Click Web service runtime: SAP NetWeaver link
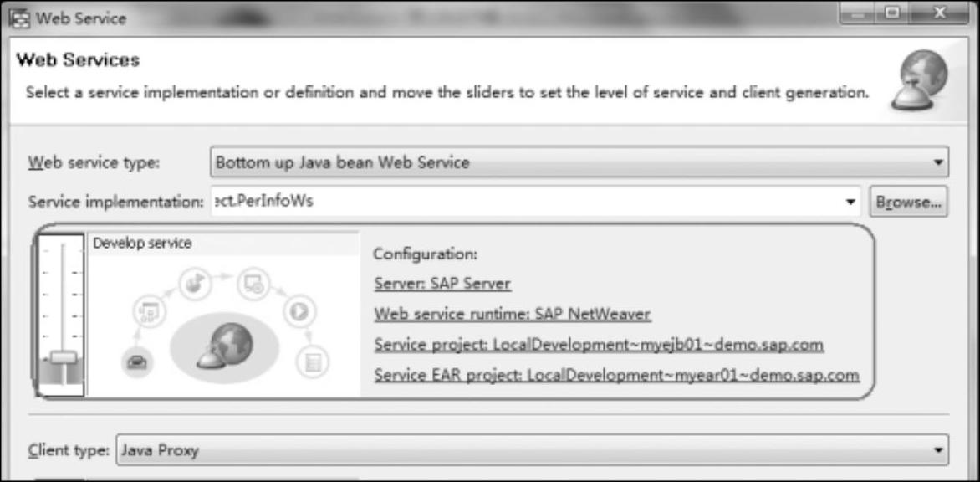980x482 pixels. point(513,314)
